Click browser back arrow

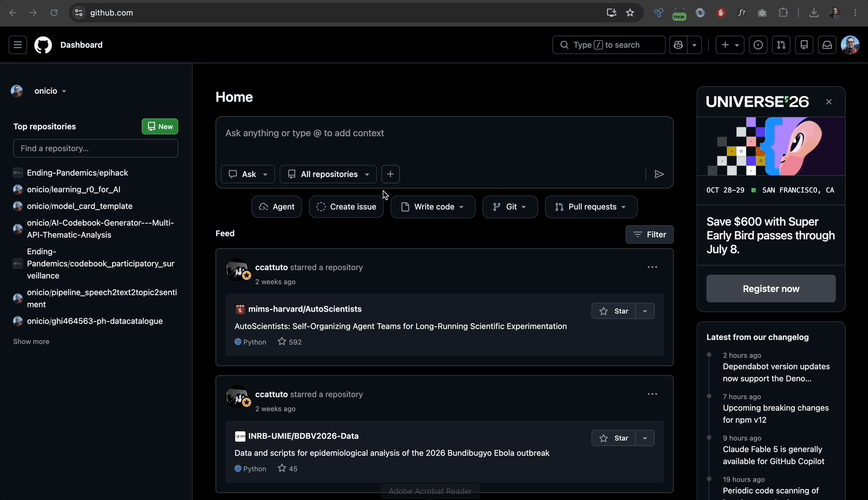[13, 13]
